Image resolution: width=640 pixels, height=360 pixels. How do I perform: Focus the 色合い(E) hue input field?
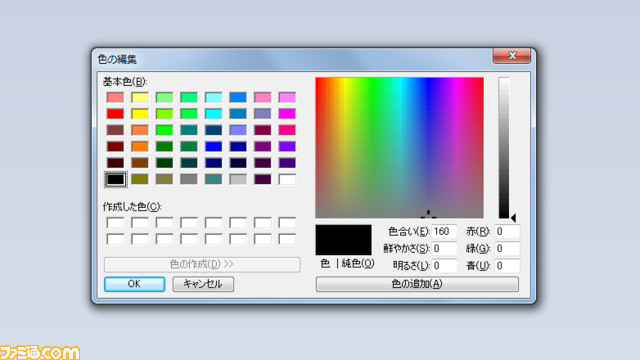(x=444, y=231)
